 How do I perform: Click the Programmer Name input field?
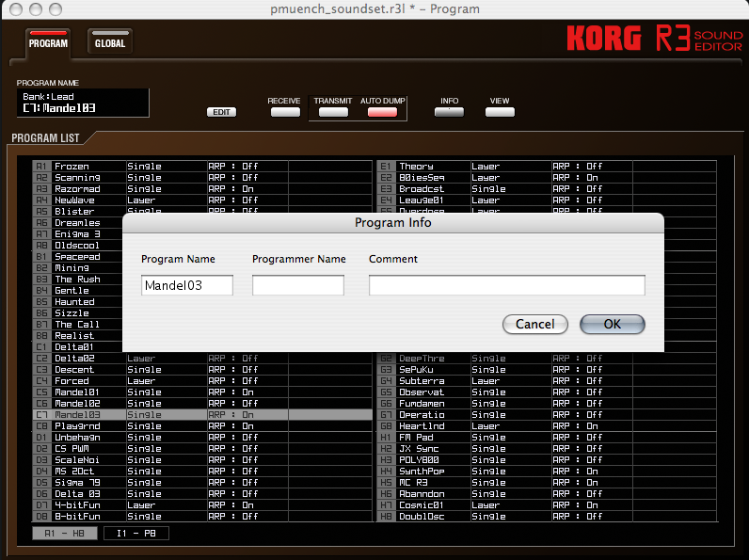coord(298,285)
